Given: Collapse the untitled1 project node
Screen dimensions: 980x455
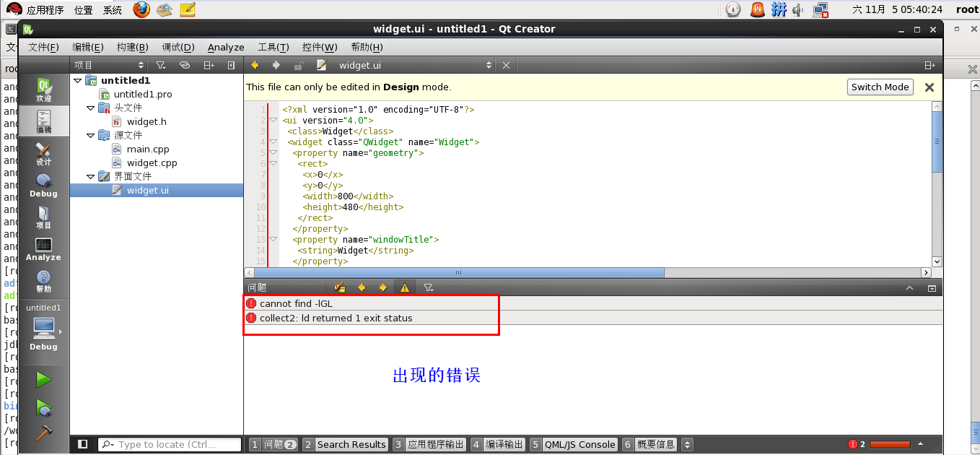Looking at the screenshot, I should pos(77,80).
